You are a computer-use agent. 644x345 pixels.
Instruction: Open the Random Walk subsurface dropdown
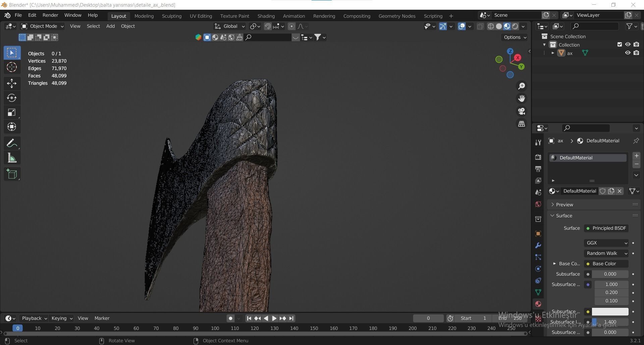coord(606,253)
